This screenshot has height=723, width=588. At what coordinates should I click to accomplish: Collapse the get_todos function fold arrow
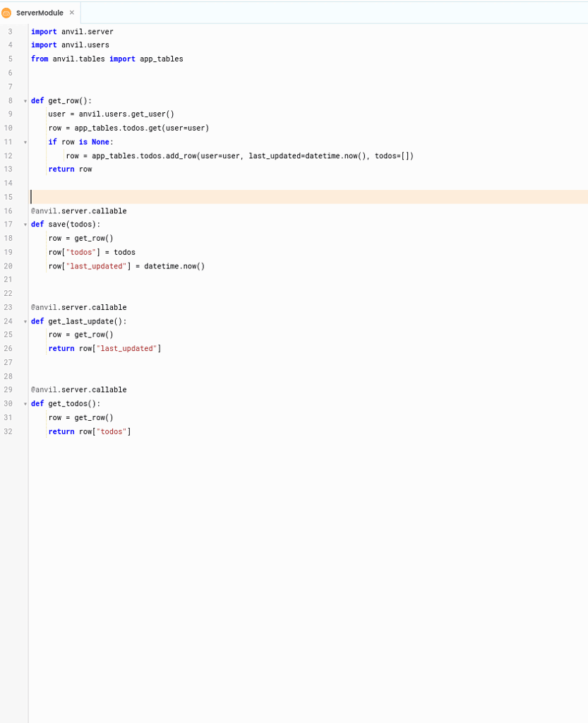coord(25,404)
